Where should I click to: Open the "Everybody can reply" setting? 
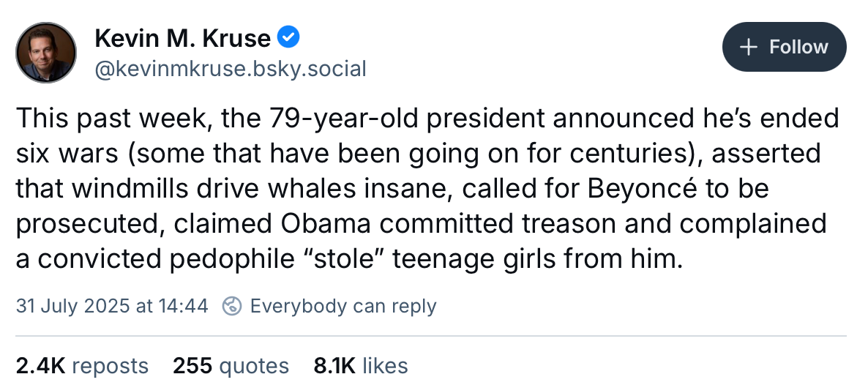(x=343, y=306)
